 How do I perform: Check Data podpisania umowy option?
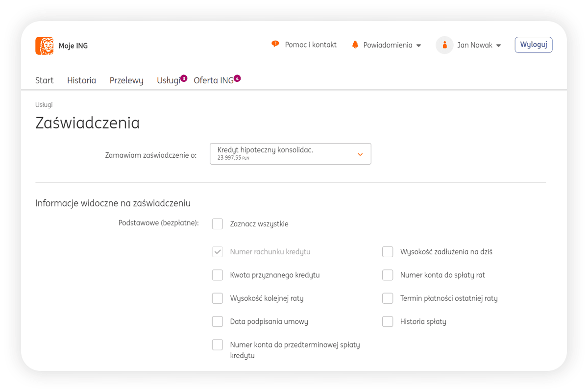(218, 321)
